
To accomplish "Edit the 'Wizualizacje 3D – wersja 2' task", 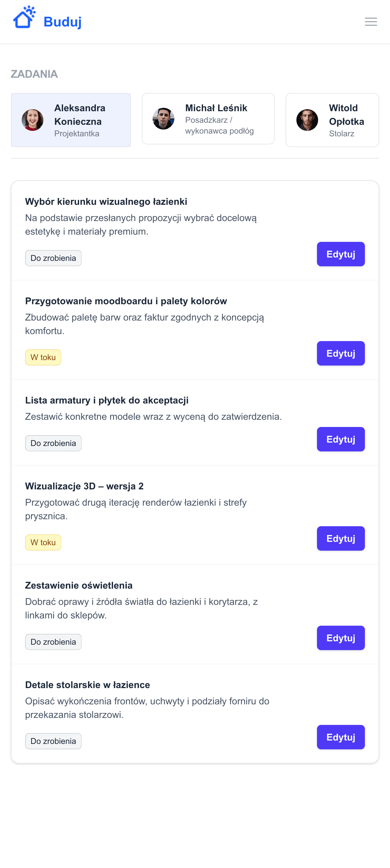I will coord(340,538).
